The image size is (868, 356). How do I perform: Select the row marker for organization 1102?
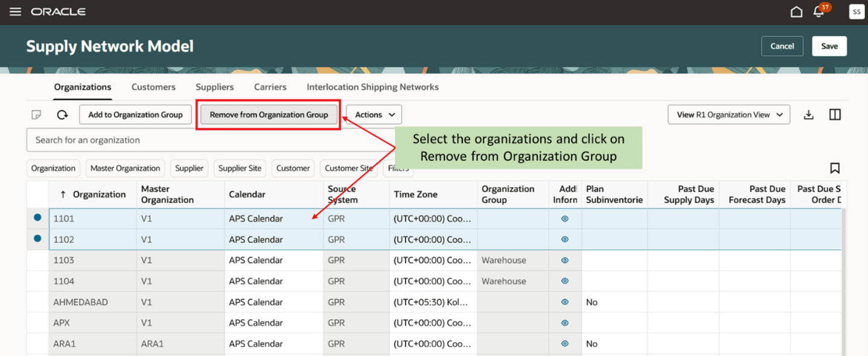(x=37, y=239)
